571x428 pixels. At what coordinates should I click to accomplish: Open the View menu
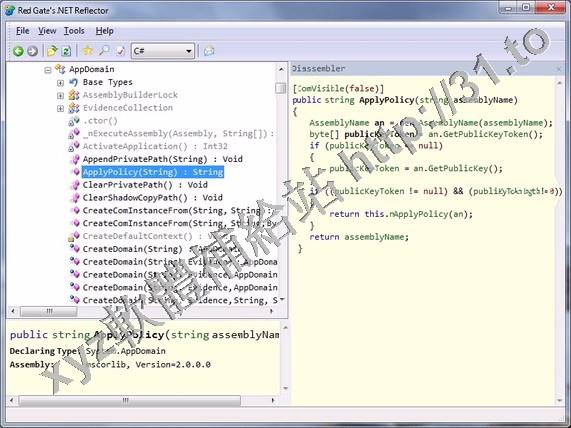click(47, 31)
